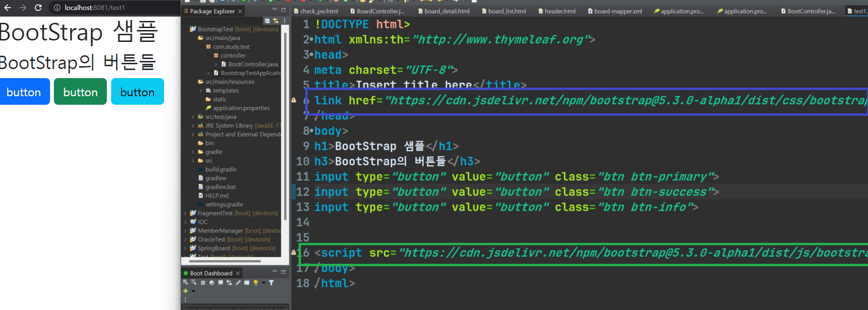Image resolution: width=868 pixels, height=310 pixels.
Task: Click the Boot Dashboard stop square icon
Action: point(203,283)
